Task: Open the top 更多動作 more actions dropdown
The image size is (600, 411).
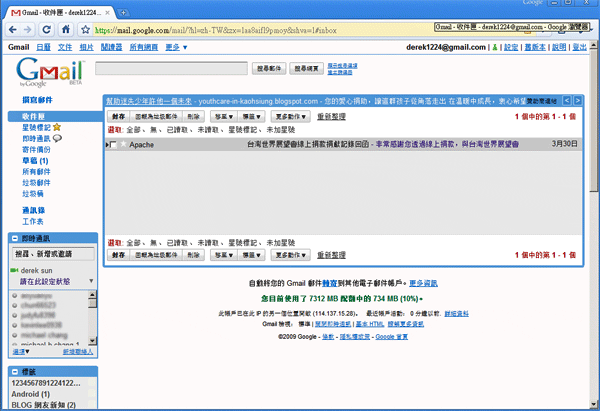Action: click(x=291, y=116)
